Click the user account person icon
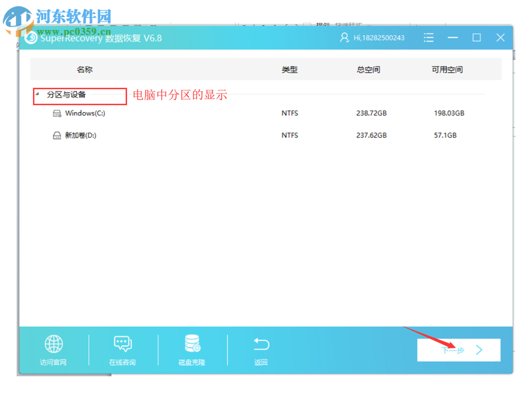Screen dimensions: 532x399 pos(344,37)
